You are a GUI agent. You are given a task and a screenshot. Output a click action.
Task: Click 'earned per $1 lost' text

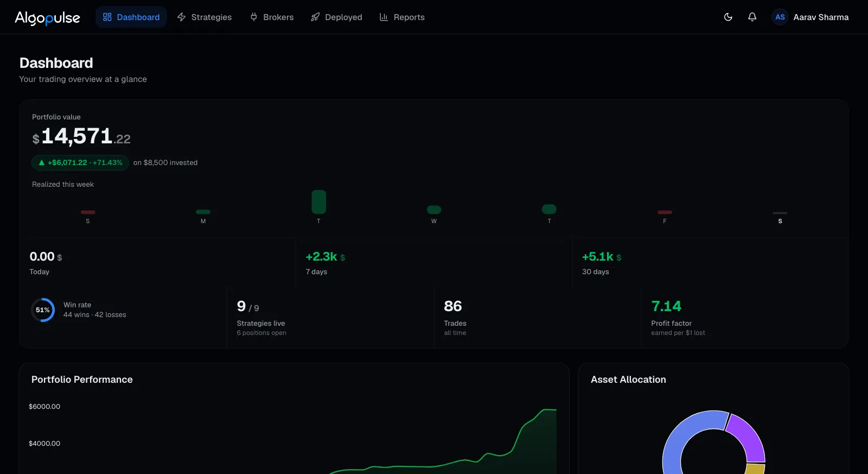pos(678,333)
